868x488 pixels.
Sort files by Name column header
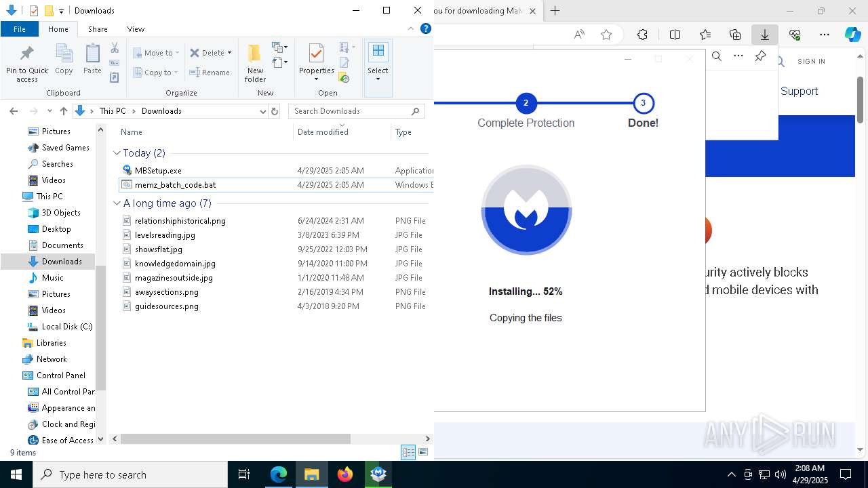pos(206,132)
